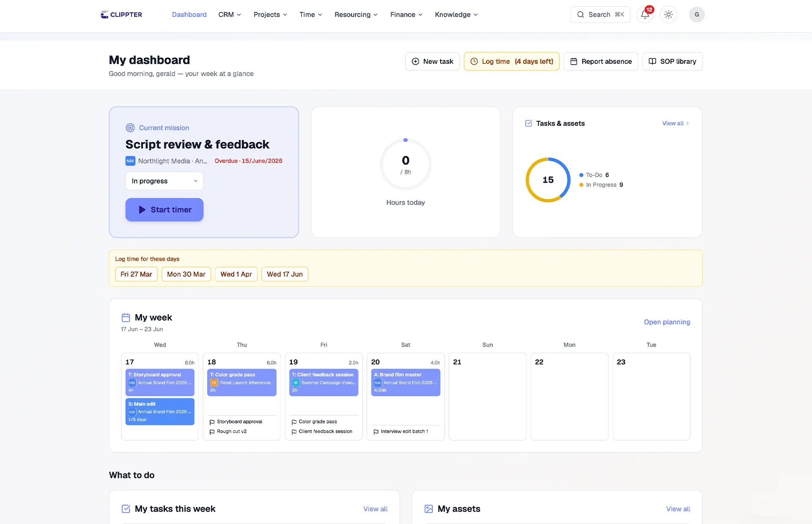The image size is (812, 524).
Task: Click the Script review & feedback title
Action: (x=198, y=145)
